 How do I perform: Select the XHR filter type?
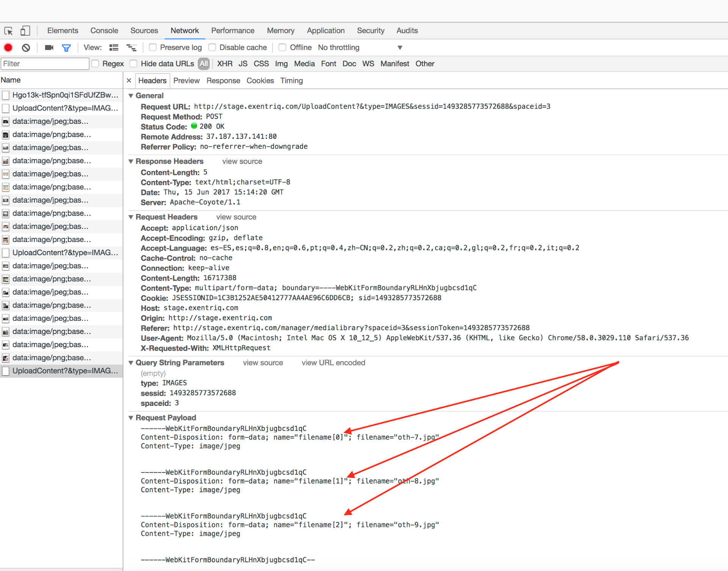point(225,64)
